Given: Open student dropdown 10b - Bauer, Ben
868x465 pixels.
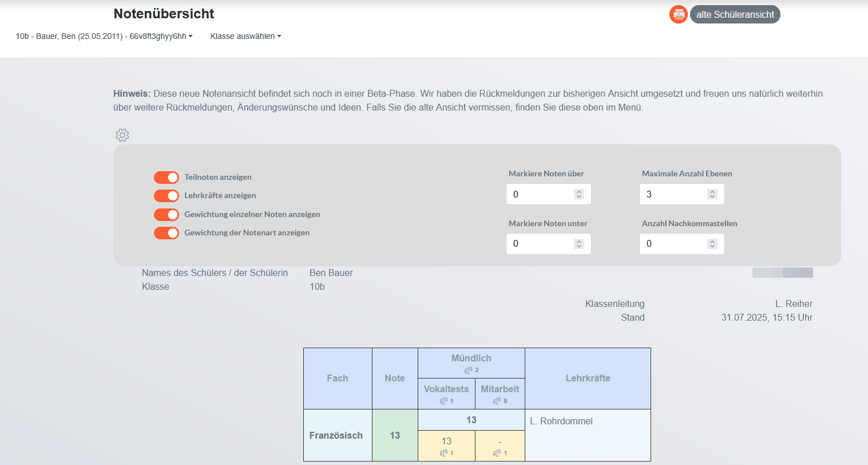Looking at the screenshot, I should click(104, 36).
